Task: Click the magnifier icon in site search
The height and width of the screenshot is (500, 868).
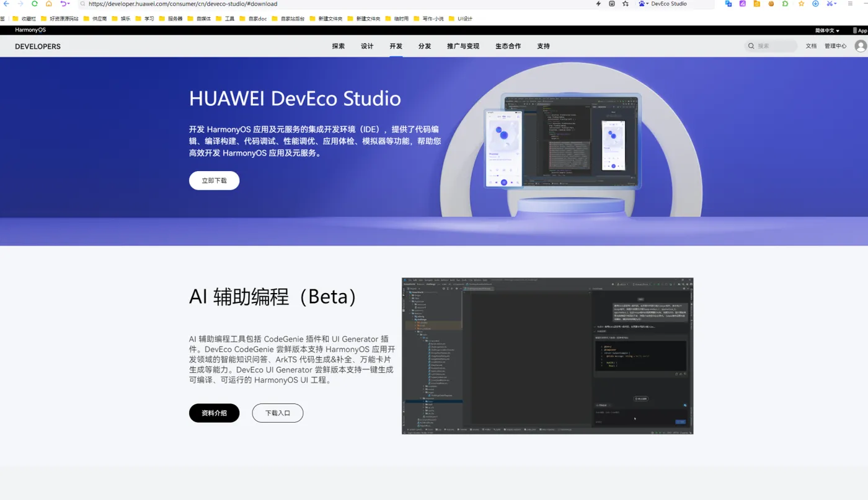Action: pos(751,46)
